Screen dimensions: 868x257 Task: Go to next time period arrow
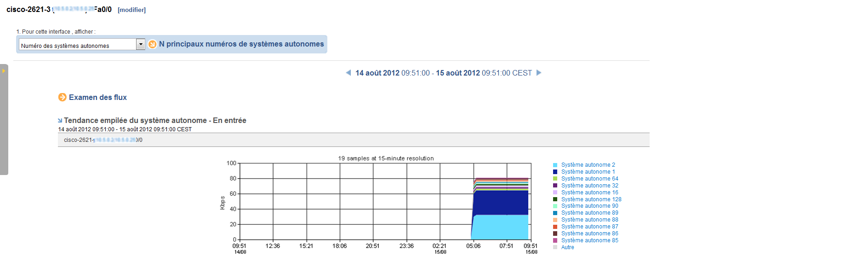[x=539, y=73]
